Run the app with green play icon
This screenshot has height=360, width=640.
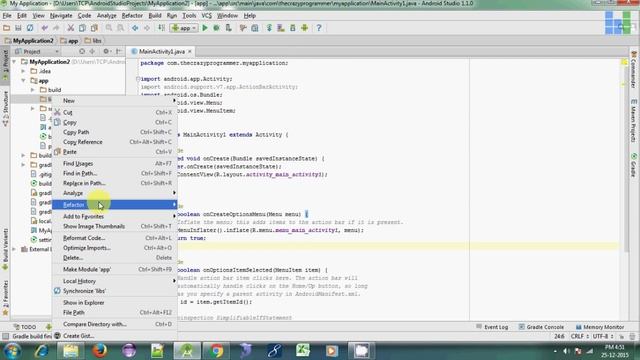tap(205, 28)
